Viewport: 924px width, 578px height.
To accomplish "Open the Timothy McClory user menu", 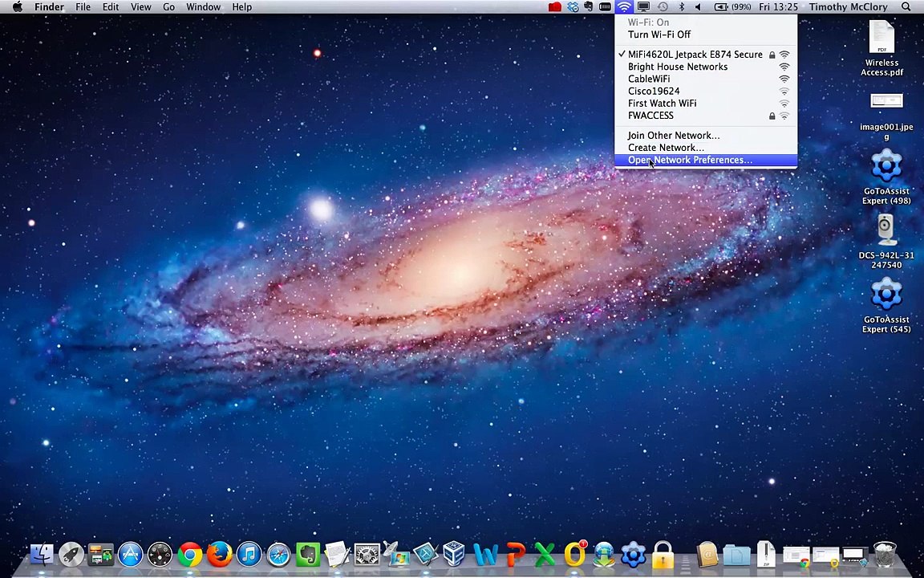I will click(848, 7).
